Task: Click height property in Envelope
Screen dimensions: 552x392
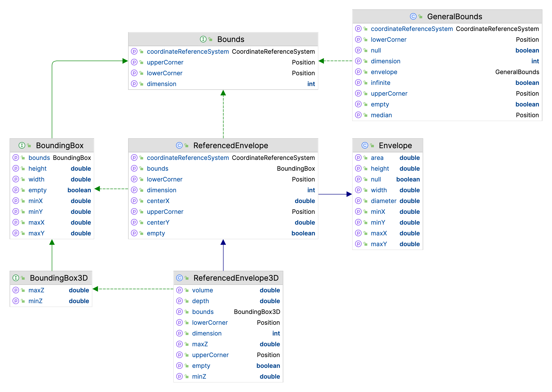Action: 380,169
